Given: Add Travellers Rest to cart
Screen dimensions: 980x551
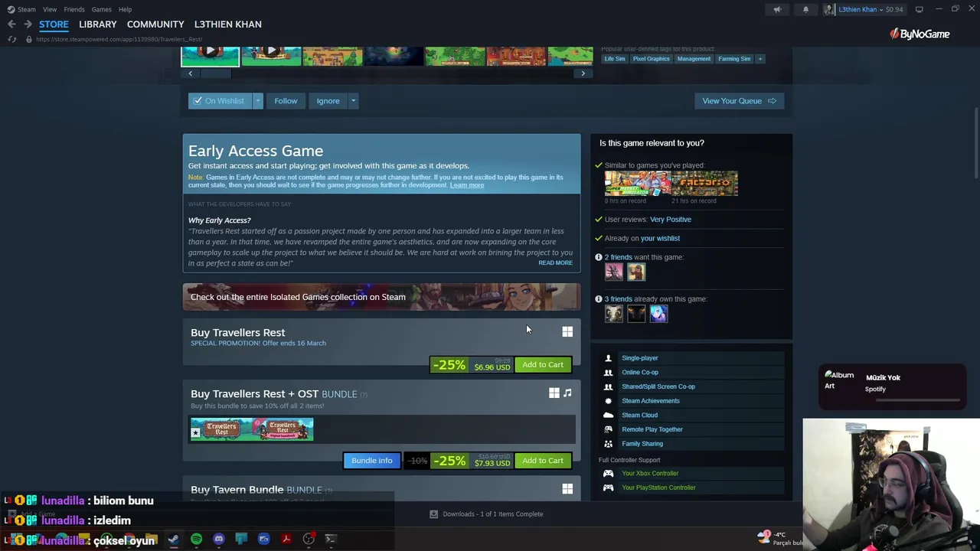Looking at the screenshot, I should click(543, 365).
